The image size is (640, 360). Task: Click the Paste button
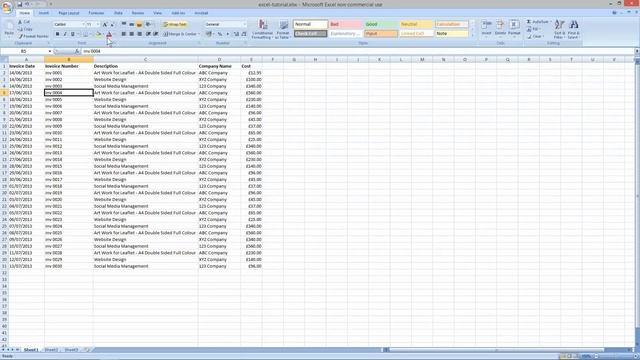[9, 29]
